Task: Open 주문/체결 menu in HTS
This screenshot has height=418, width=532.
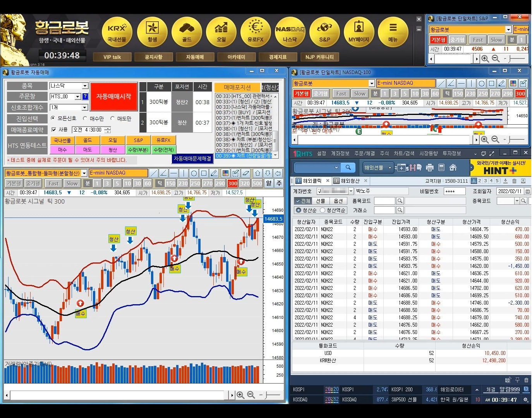Action: (364, 154)
